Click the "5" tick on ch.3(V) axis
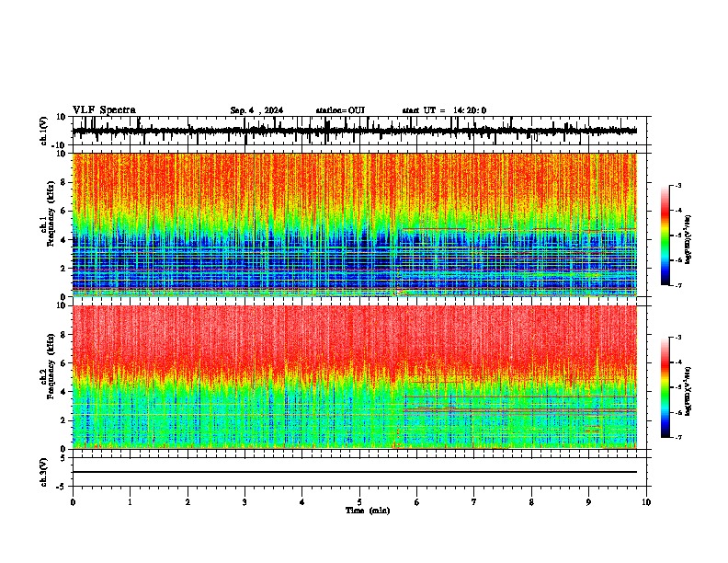Image resolution: width=728 pixels, height=563 pixels. (64, 458)
